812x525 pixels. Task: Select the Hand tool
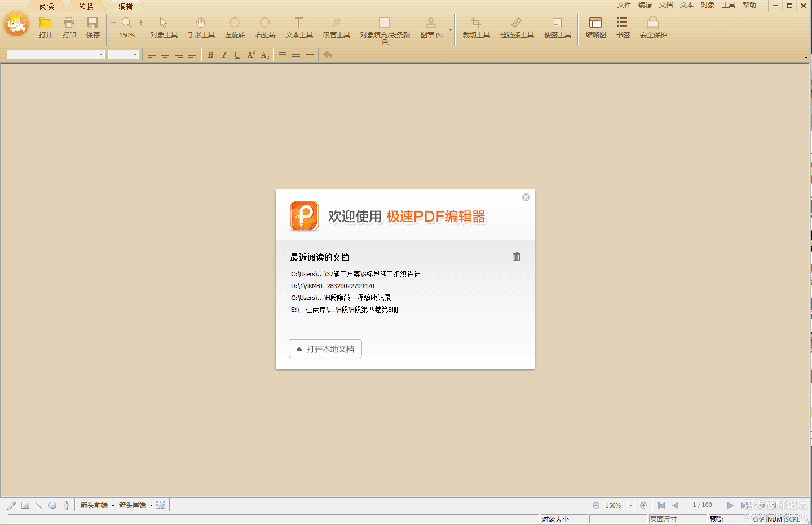tap(201, 23)
